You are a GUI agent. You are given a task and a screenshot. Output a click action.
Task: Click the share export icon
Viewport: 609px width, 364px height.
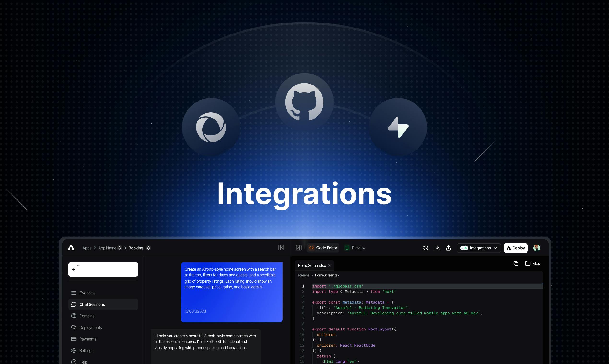point(448,248)
